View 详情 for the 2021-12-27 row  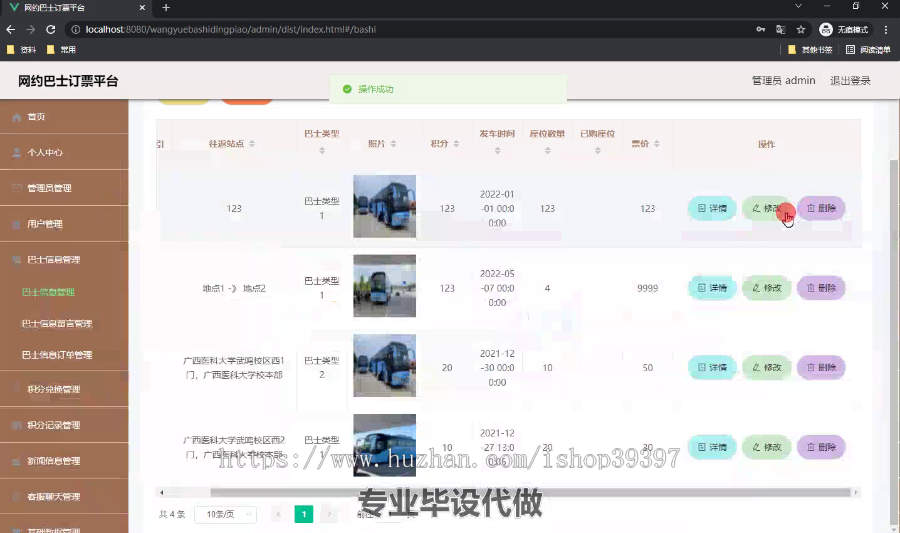[x=712, y=447]
